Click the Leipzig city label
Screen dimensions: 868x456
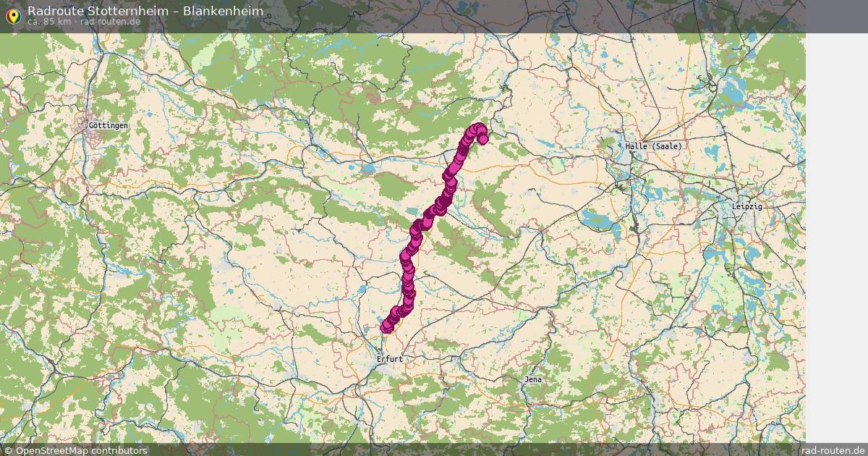pos(747,206)
